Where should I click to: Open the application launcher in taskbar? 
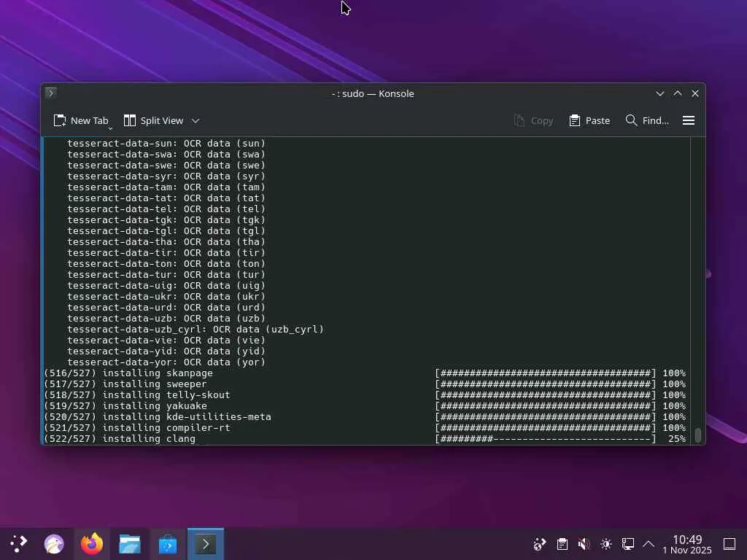[x=18, y=544]
